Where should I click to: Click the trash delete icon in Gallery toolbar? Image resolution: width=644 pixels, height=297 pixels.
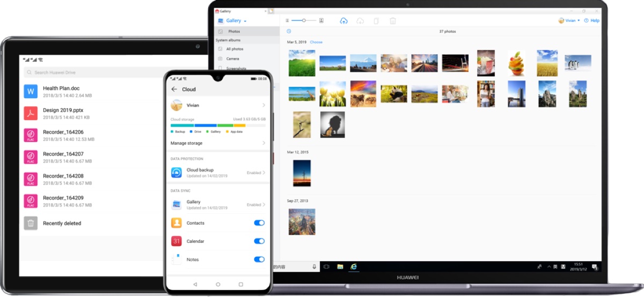[x=393, y=20]
